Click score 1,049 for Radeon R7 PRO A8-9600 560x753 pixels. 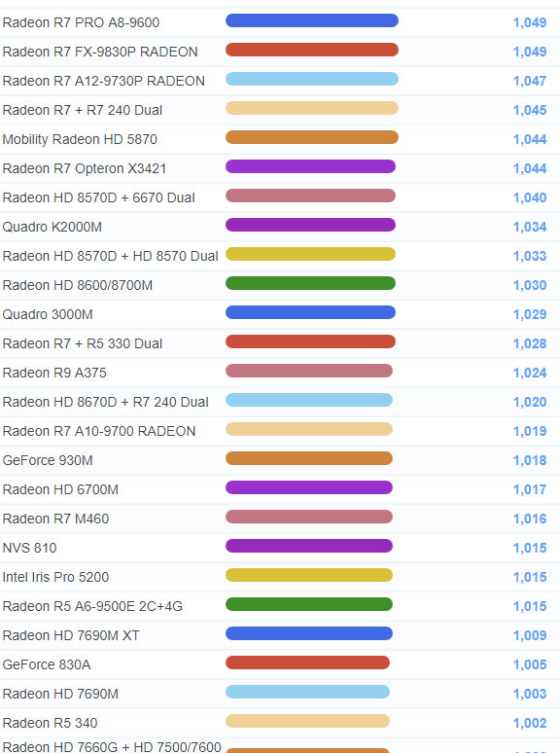pos(530,22)
